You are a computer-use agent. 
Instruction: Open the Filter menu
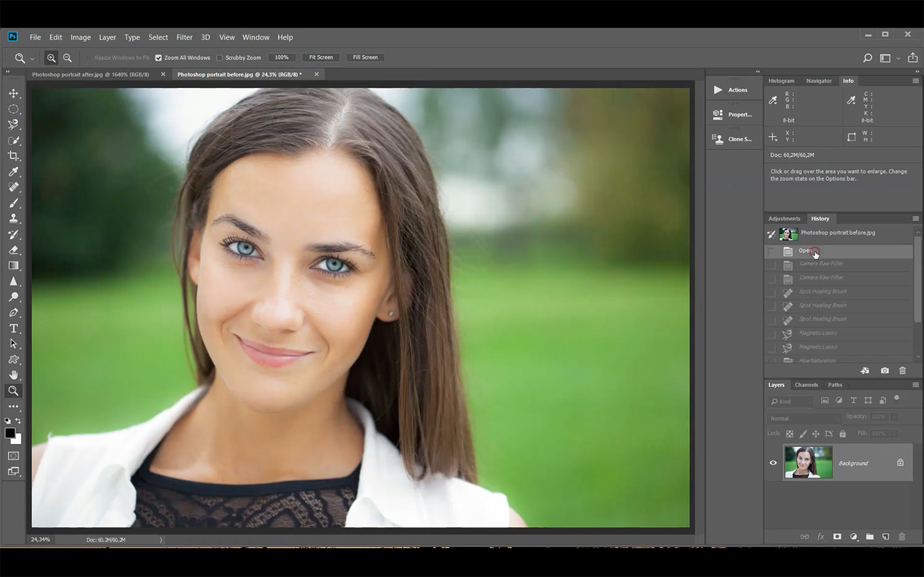184,38
